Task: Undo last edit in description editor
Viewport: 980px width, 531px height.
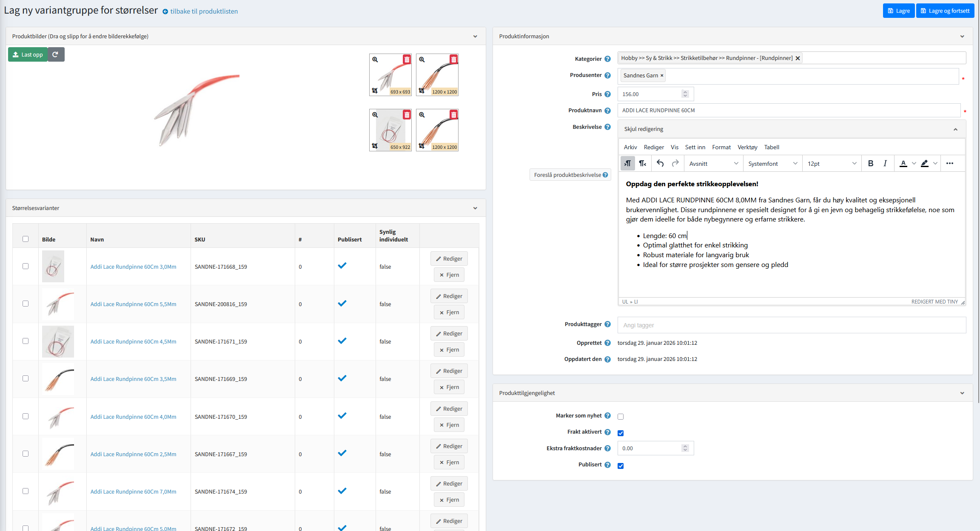Action: click(660, 164)
